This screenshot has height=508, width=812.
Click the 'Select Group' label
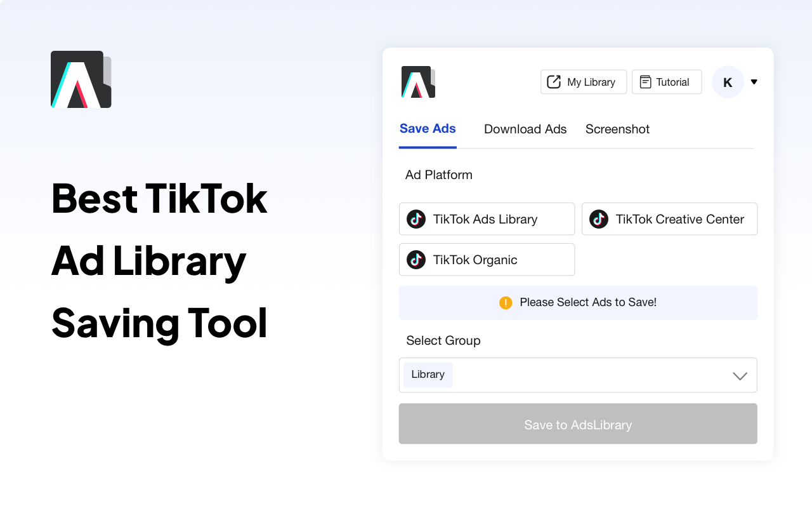click(443, 340)
